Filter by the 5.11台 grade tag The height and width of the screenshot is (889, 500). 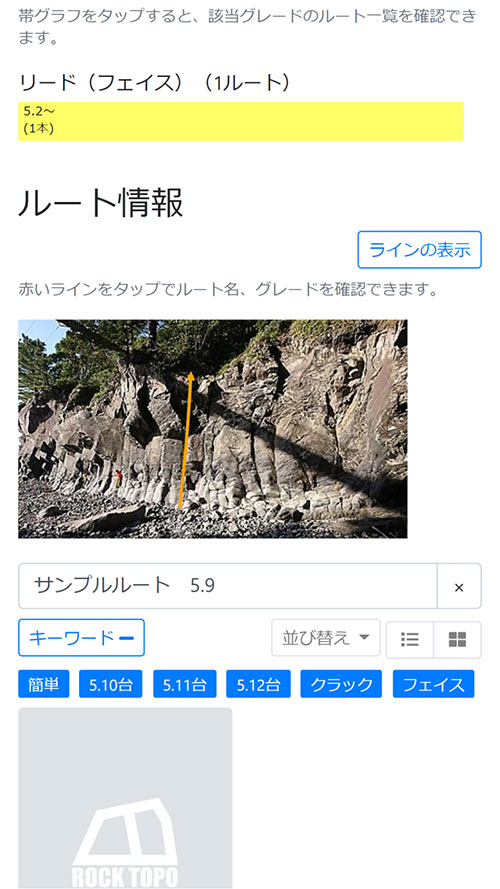point(184,684)
